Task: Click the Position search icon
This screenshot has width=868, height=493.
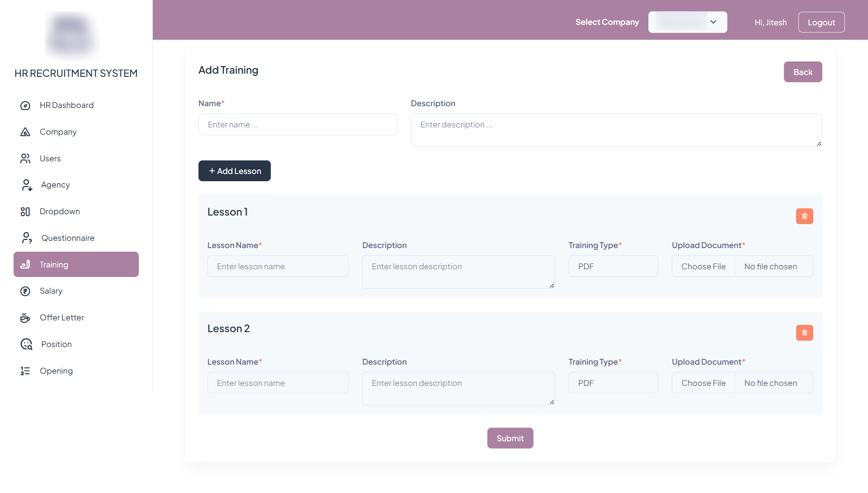Action: [x=27, y=344]
